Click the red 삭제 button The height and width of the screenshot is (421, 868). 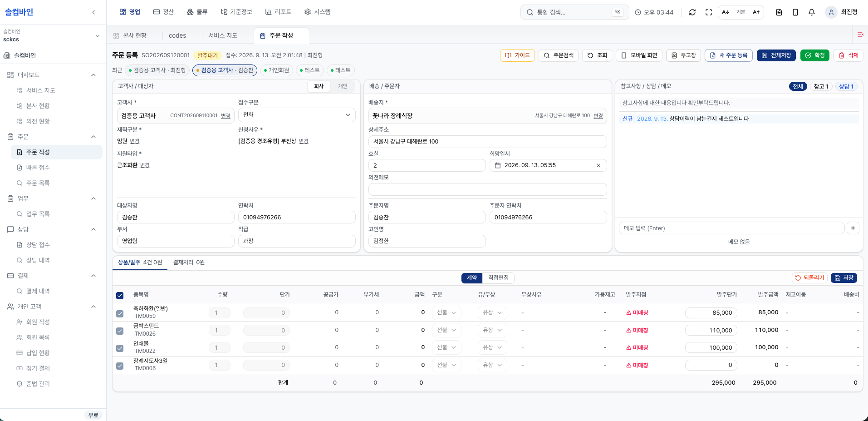[848, 55]
